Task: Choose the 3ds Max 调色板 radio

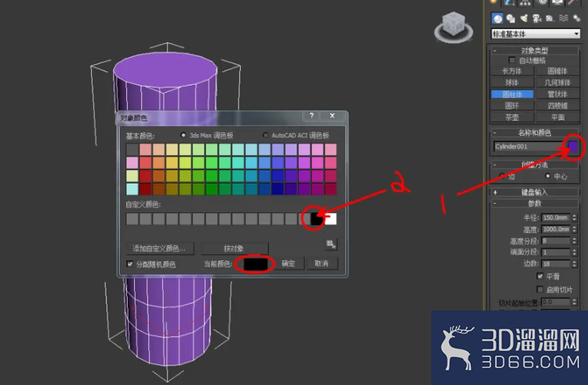Action: point(183,135)
